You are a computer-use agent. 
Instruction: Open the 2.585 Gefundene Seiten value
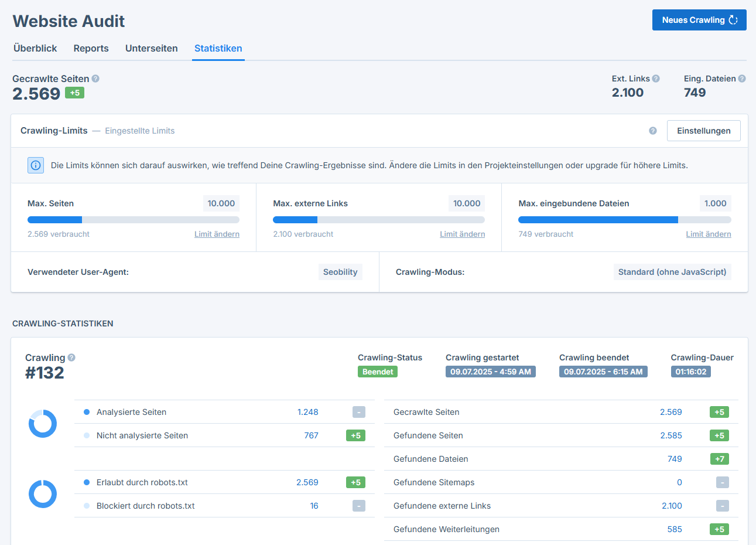671,435
